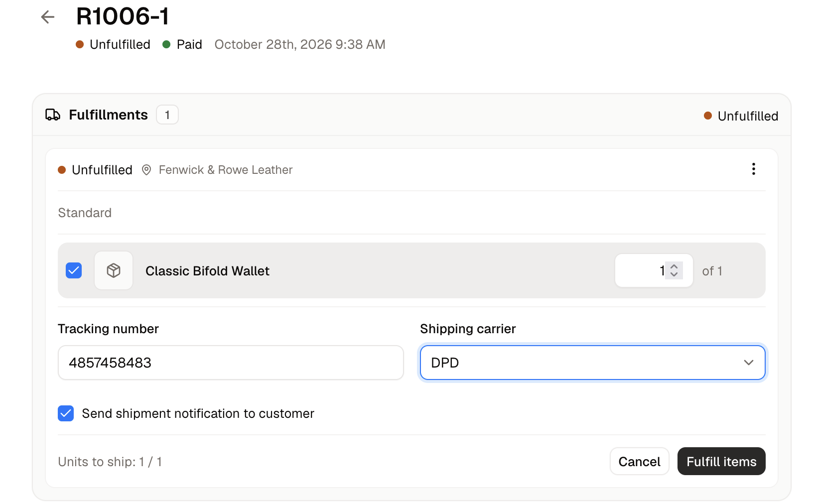Click the Fulfillments truck icon
The height and width of the screenshot is (504, 815).
pos(53,115)
